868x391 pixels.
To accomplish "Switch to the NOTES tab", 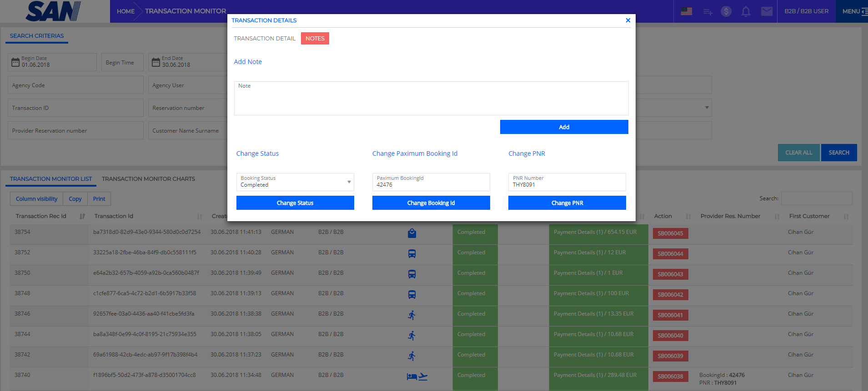I will 315,39.
